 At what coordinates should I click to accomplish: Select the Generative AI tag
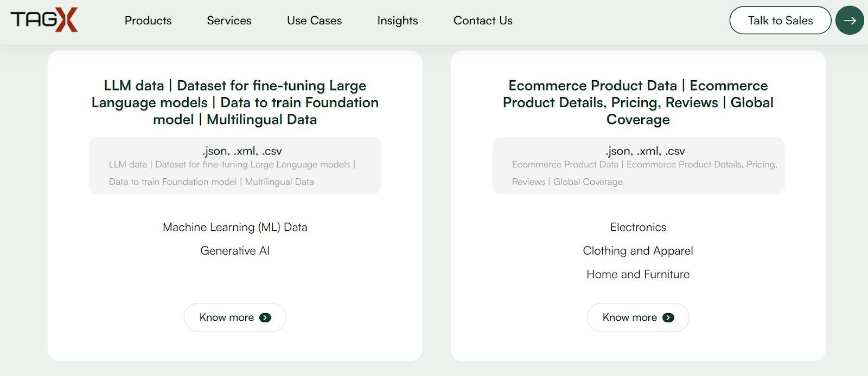point(235,251)
